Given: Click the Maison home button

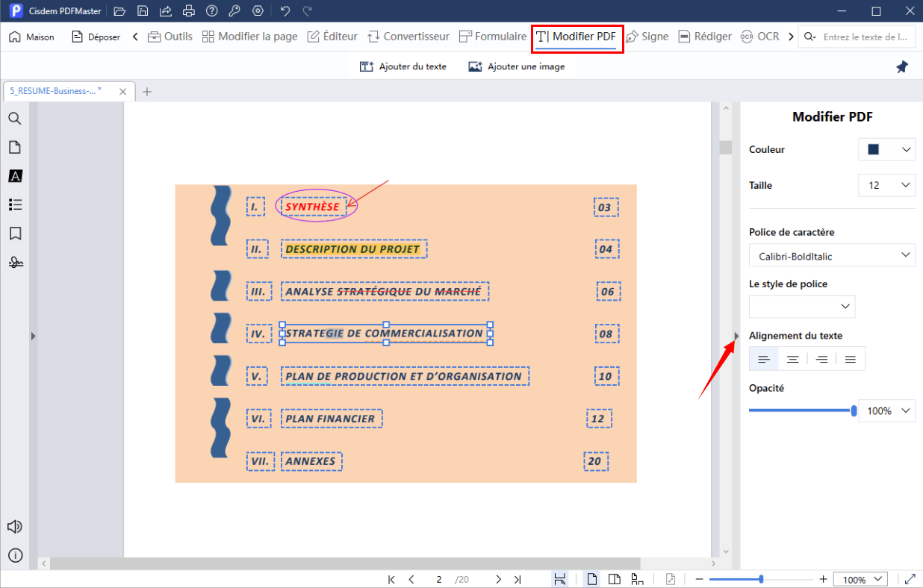Looking at the screenshot, I should (x=32, y=37).
